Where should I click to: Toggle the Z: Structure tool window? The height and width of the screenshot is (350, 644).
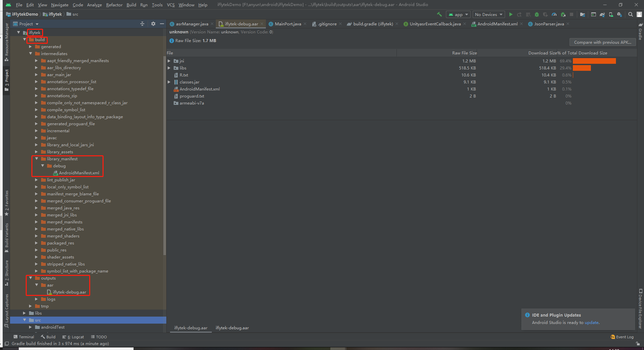pyautogui.click(x=6, y=273)
